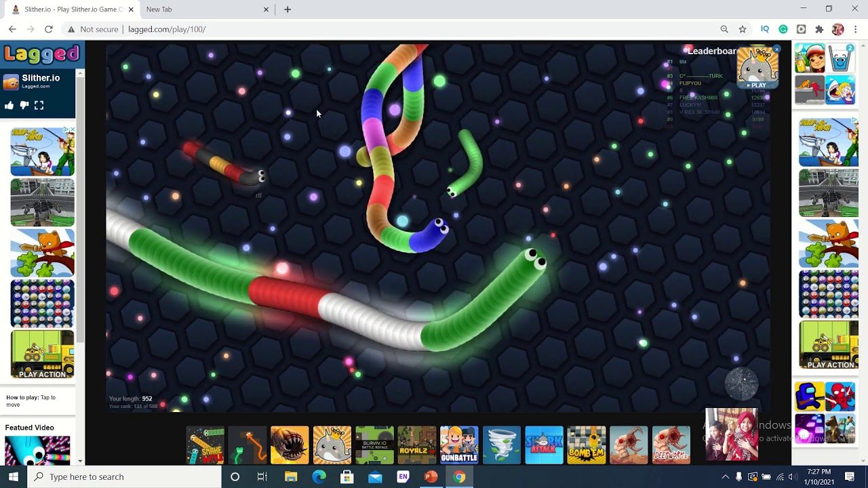The width and height of the screenshot is (868, 488).
Task: Bookmark this page with the star icon
Action: [743, 29]
